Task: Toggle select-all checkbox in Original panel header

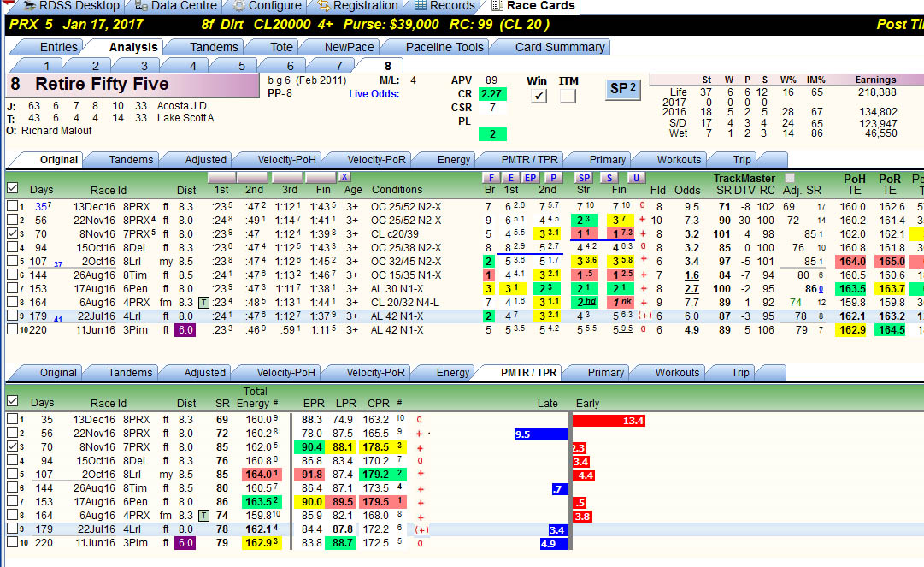Action: point(12,188)
